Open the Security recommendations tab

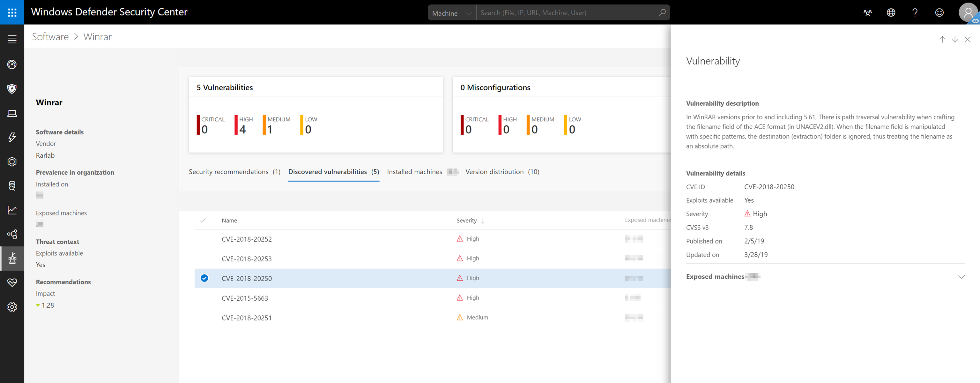coord(229,172)
